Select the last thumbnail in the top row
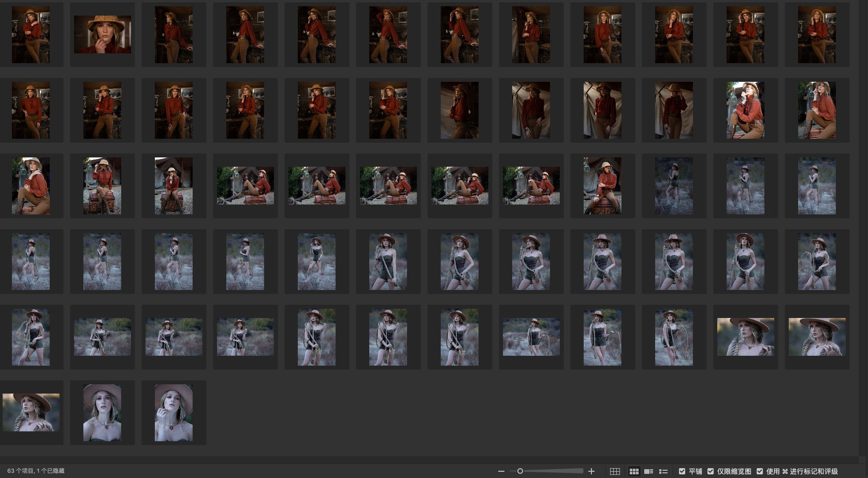Screen dimensions: 868x478 point(817,35)
